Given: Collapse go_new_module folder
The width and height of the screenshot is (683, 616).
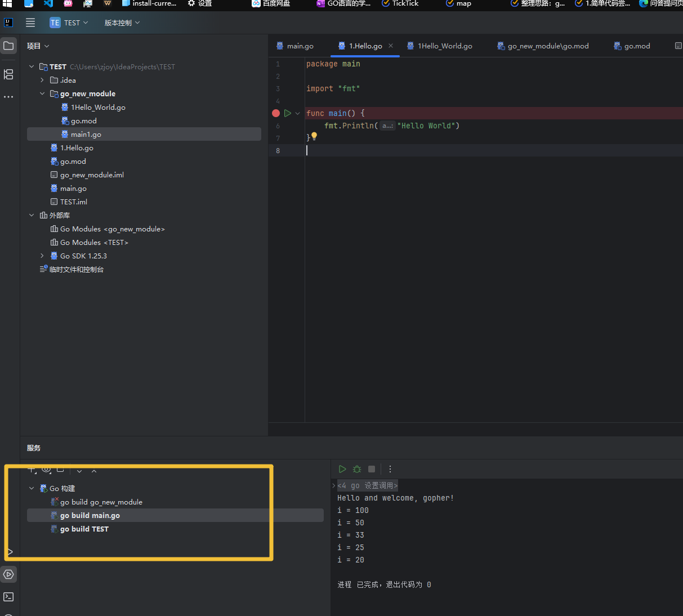Looking at the screenshot, I should [x=42, y=93].
